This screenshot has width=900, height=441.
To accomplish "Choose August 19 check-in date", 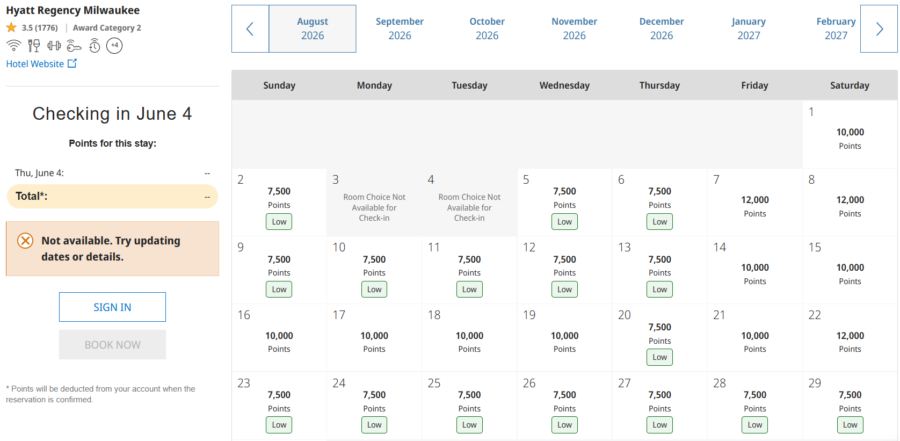I will coord(565,338).
